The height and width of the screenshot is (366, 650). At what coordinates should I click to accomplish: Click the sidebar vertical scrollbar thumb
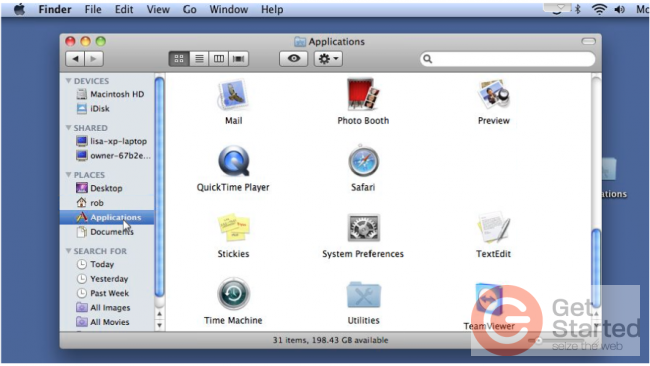click(159, 187)
